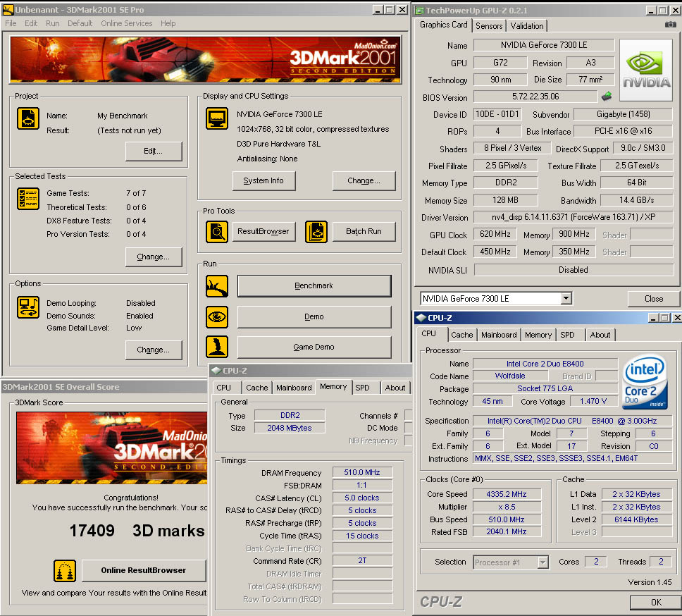Select the Graphics Card tab in GPU-Z
This screenshot has width=682, height=616.
[x=444, y=25]
